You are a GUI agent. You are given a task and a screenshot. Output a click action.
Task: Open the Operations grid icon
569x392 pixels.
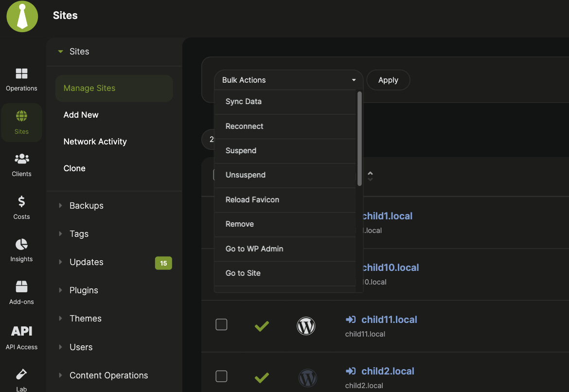pos(21,73)
